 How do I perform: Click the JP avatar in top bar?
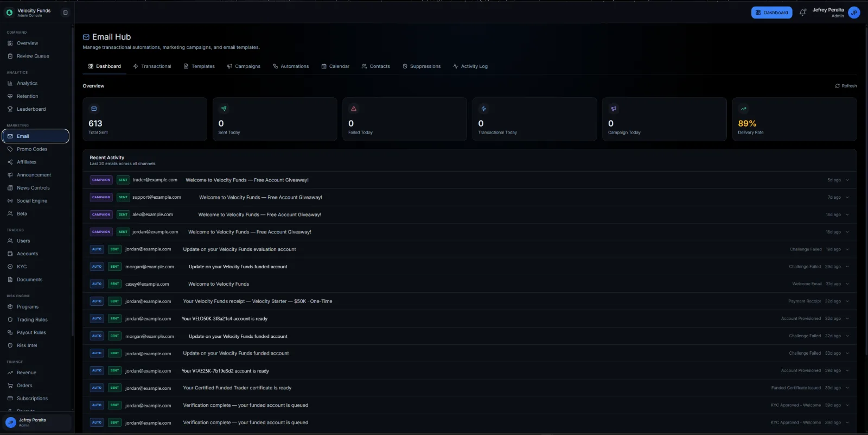point(854,12)
